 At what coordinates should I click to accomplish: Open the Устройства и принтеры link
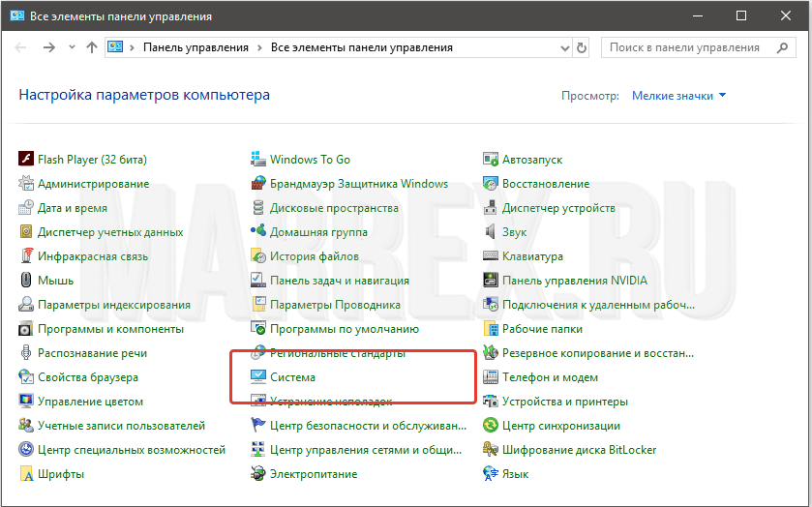[x=565, y=402]
